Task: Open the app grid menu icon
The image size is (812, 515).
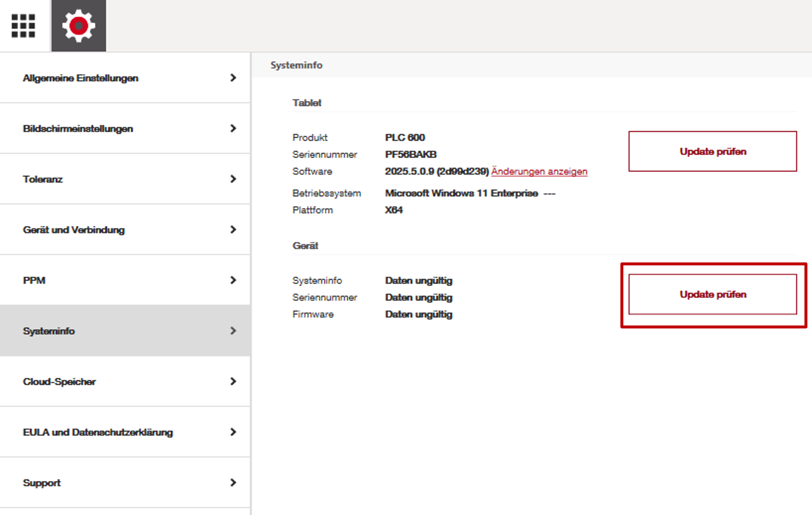Action: (23, 26)
